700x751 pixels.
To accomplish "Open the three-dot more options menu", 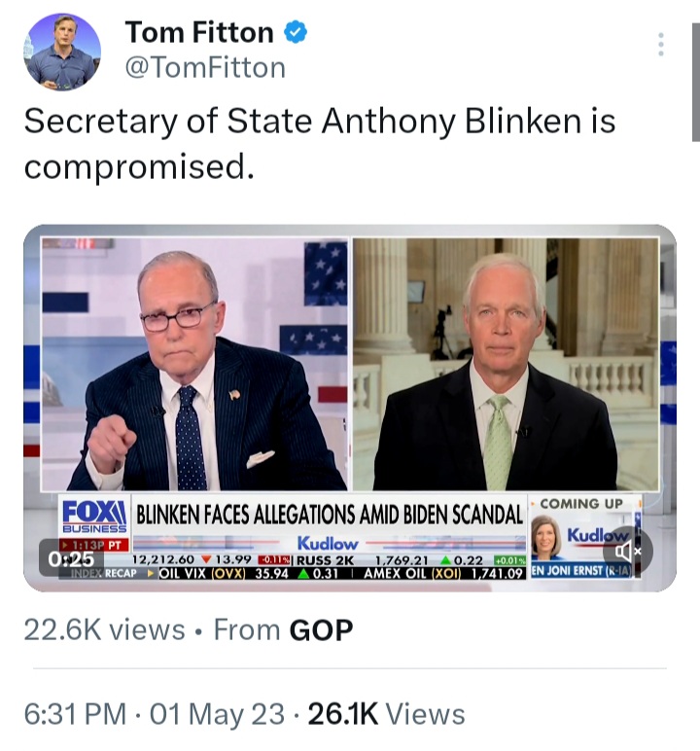I will click(661, 45).
